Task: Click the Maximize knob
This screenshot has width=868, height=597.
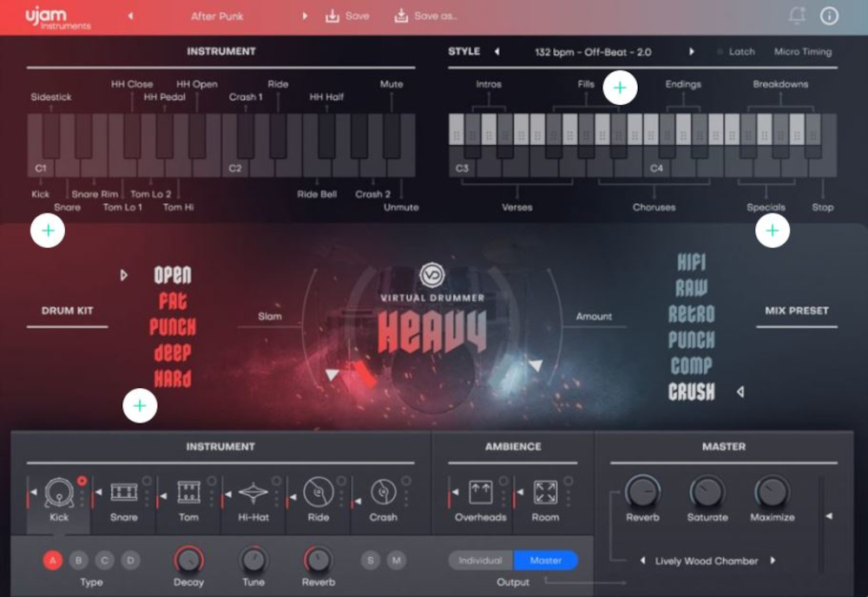Action: (x=773, y=491)
